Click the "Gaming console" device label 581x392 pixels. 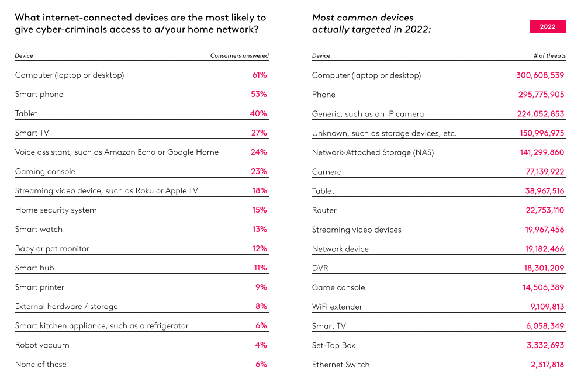(45, 172)
